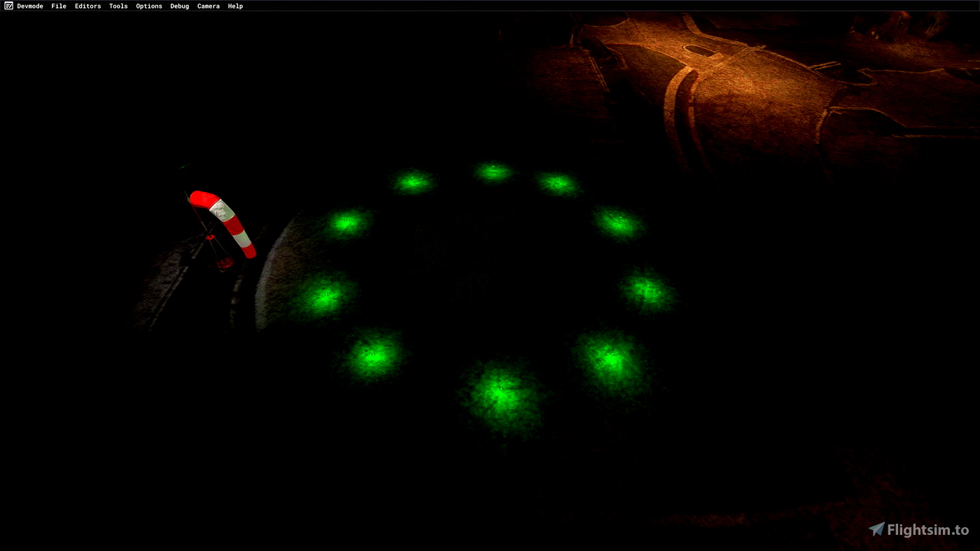Select the bottommost green helipad light

point(500,397)
